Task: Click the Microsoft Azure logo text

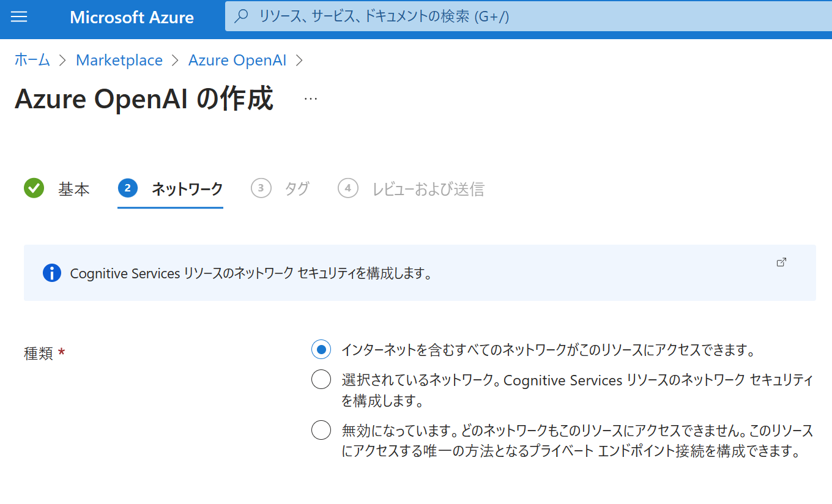Action: (132, 17)
